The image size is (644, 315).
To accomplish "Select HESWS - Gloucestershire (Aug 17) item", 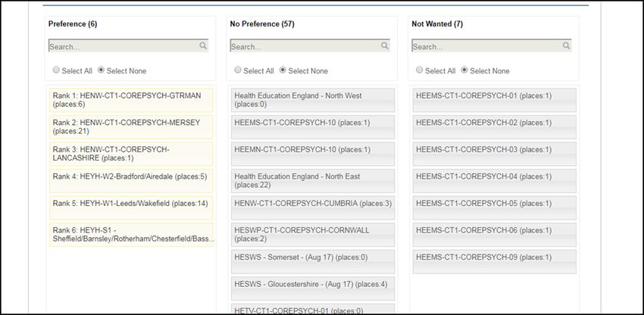I will [313, 288].
